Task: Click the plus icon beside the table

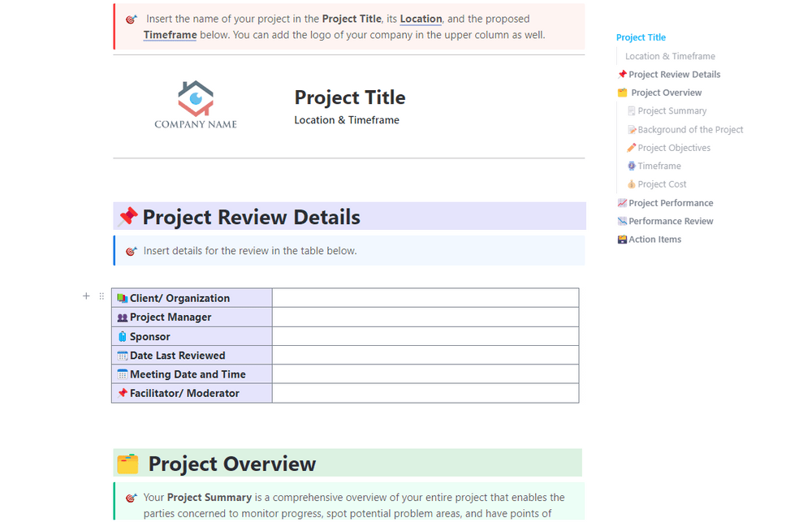Action: pyautogui.click(x=86, y=296)
